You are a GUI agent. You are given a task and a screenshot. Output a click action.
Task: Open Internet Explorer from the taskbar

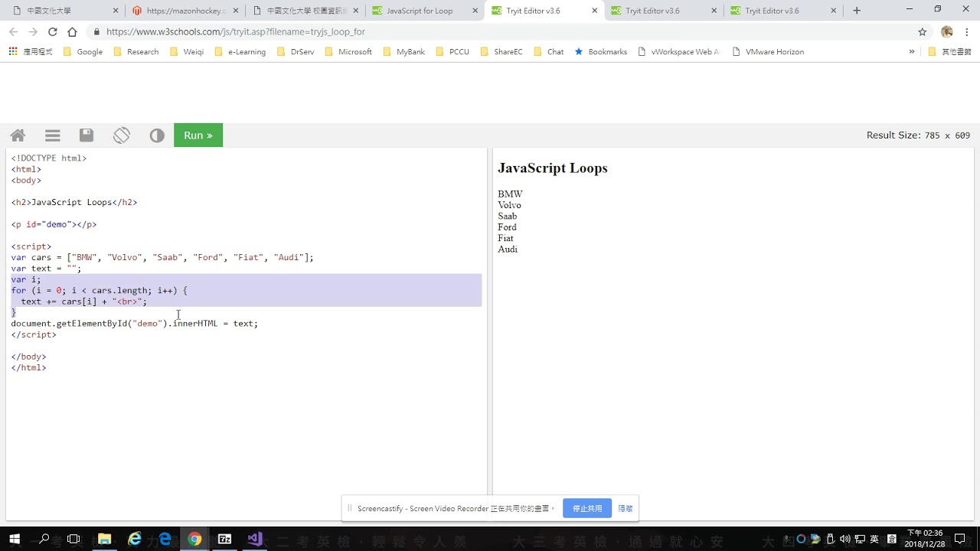(x=135, y=539)
